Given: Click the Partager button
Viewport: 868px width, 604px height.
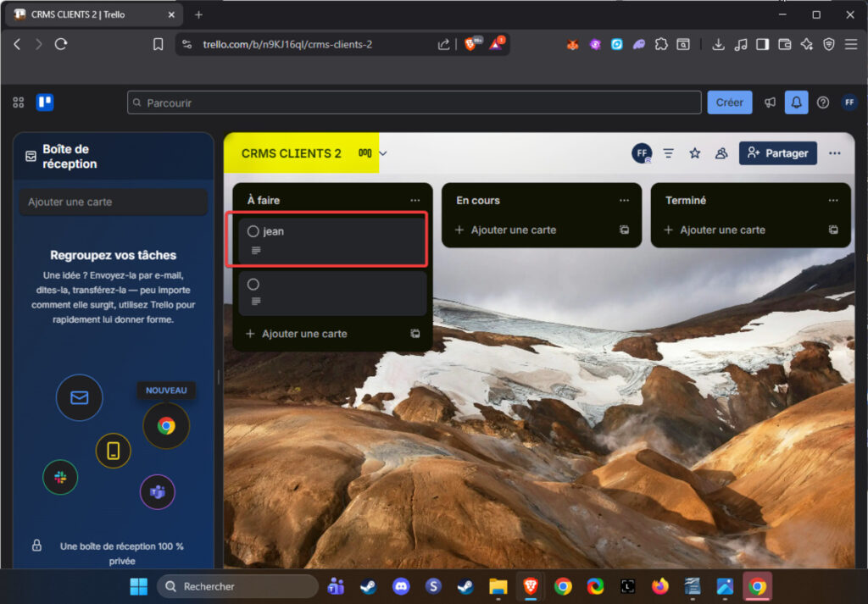Looking at the screenshot, I should 777,153.
